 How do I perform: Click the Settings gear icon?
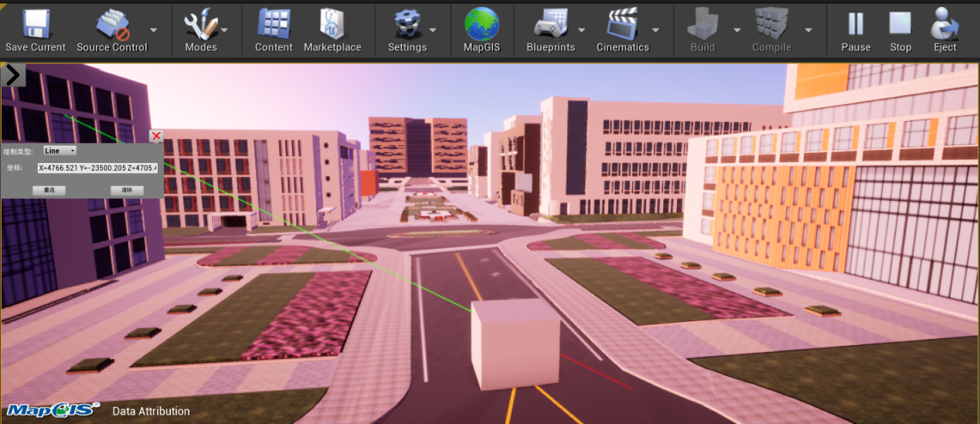click(407, 25)
